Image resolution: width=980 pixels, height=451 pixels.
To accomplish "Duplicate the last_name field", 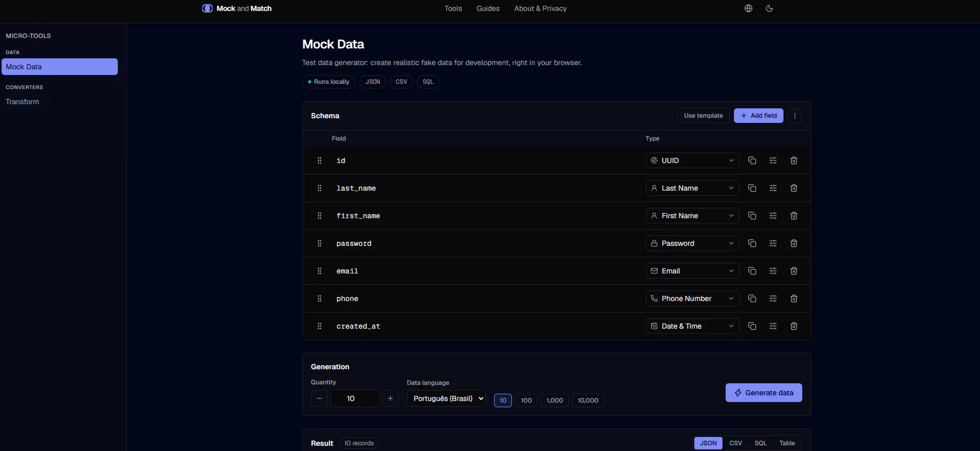I will coord(752,188).
